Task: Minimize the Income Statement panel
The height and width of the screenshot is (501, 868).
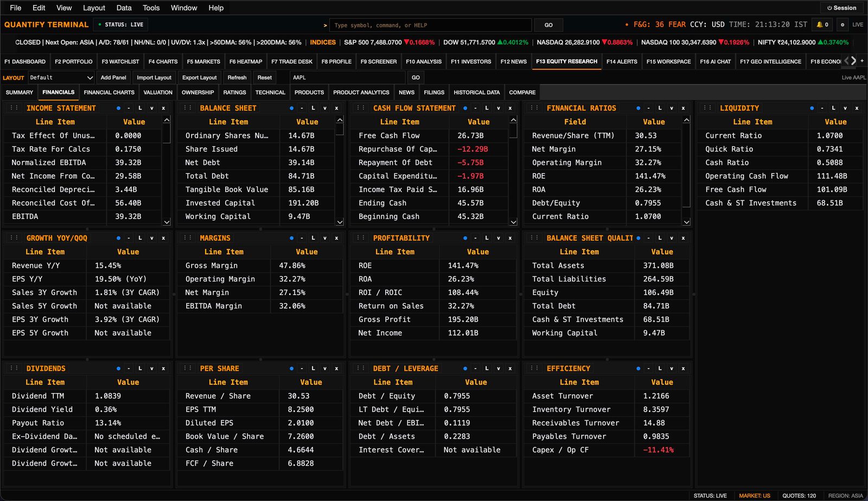Action: click(x=129, y=108)
